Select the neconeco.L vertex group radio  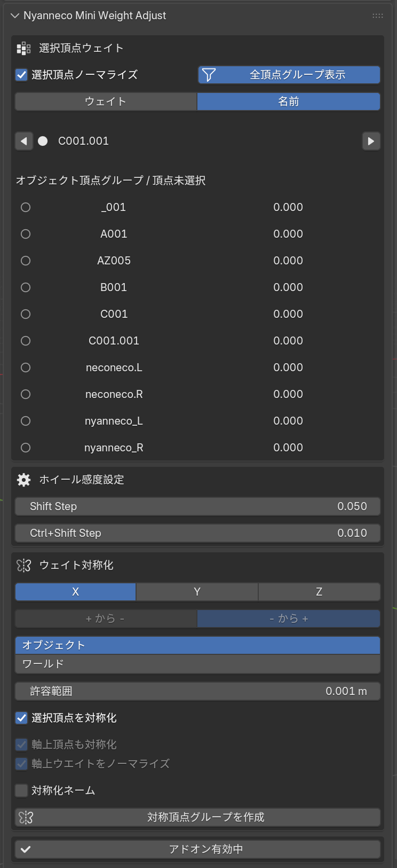pos(26,367)
